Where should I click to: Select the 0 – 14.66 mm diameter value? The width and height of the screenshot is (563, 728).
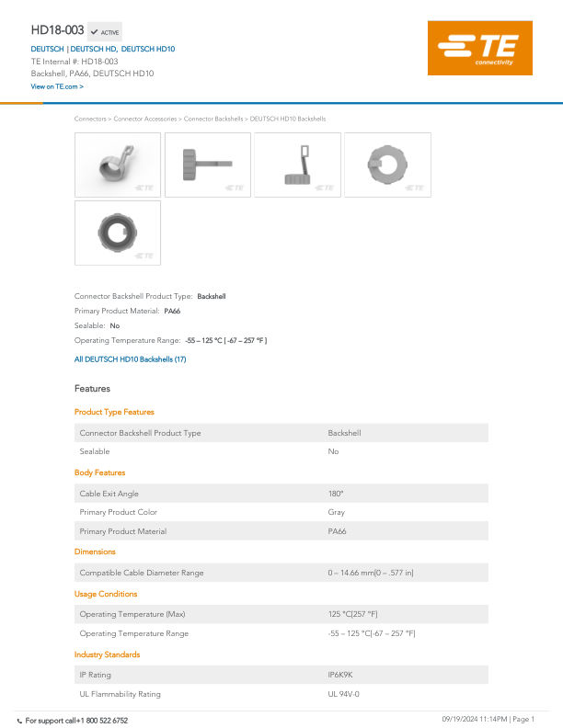coord(370,573)
